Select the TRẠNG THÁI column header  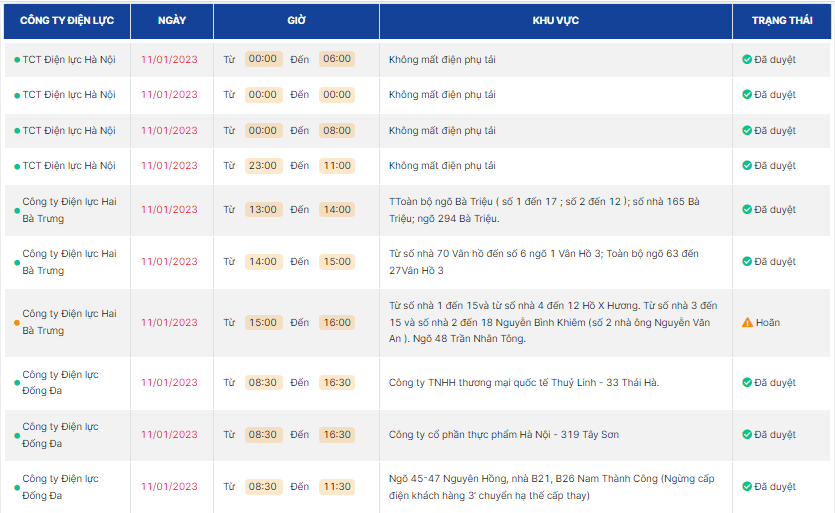coord(782,21)
